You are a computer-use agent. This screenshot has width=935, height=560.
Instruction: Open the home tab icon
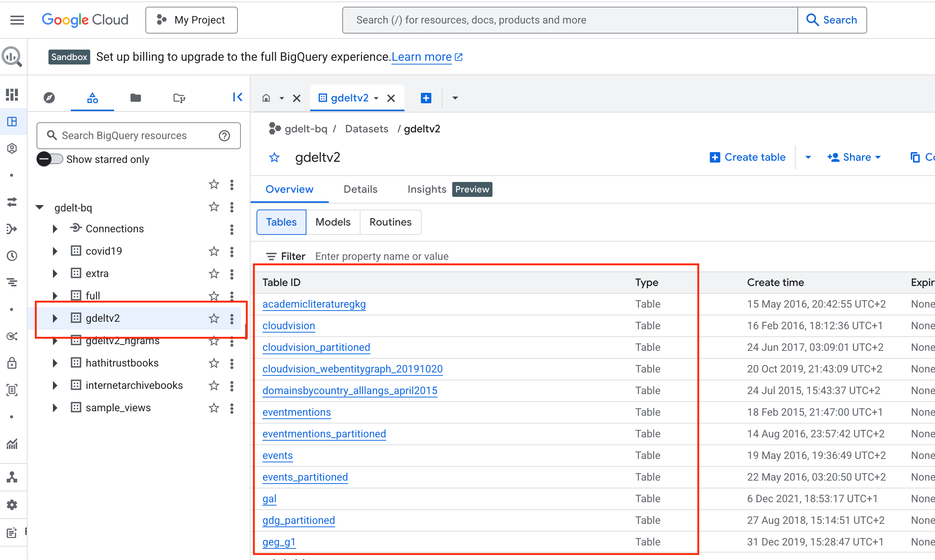coord(266,98)
